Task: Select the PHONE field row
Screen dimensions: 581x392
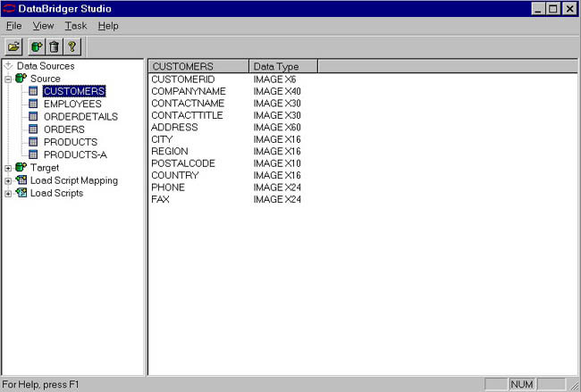Action: (x=168, y=188)
